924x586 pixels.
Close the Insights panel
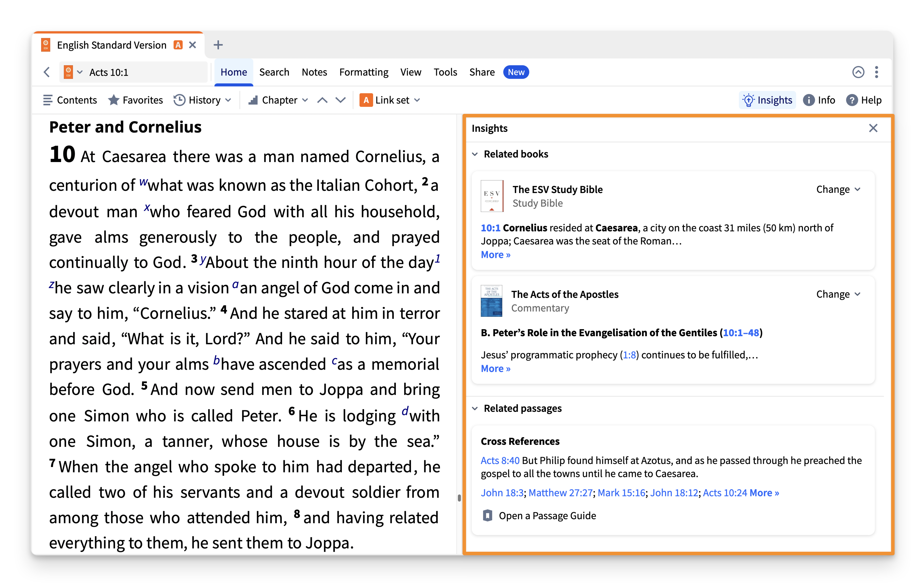(873, 128)
